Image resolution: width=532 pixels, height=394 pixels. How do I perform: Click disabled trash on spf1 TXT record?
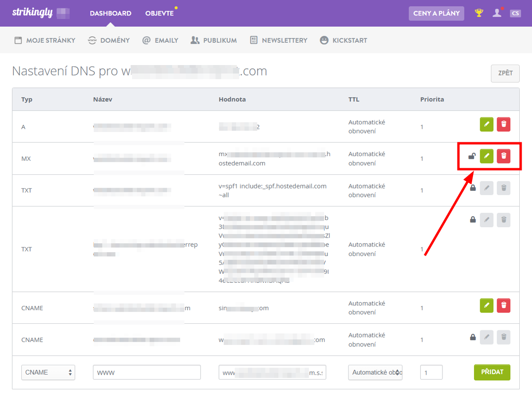pyautogui.click(x=504, y=188)
